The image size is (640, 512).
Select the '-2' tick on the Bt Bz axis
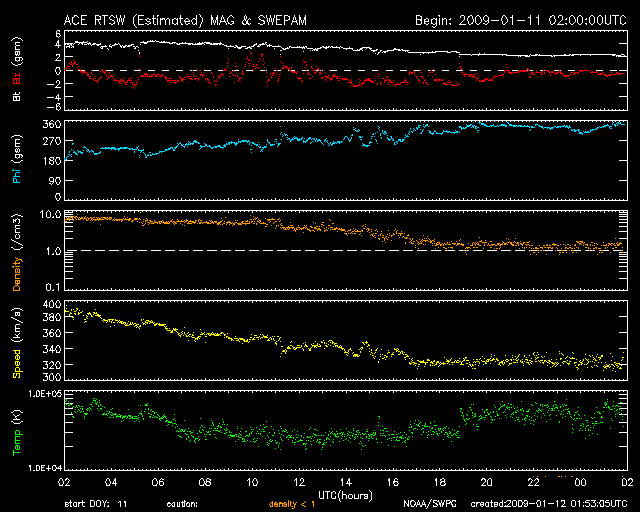(56, 84)
